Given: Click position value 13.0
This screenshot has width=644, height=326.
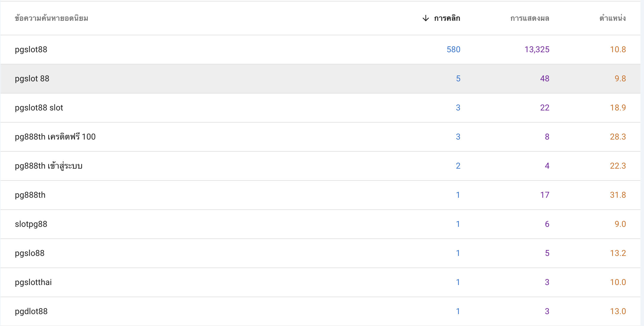Looking at the screenshot, I should pos(618,311).
